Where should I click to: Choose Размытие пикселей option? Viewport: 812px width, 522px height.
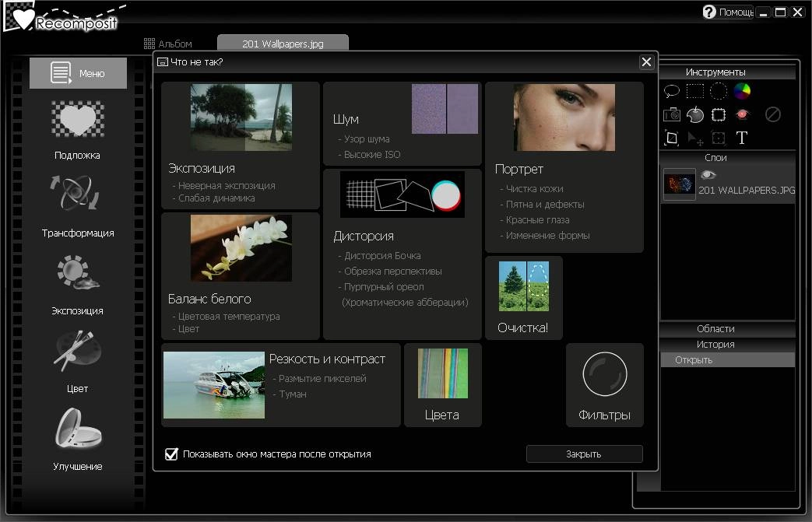pos(322,379)
